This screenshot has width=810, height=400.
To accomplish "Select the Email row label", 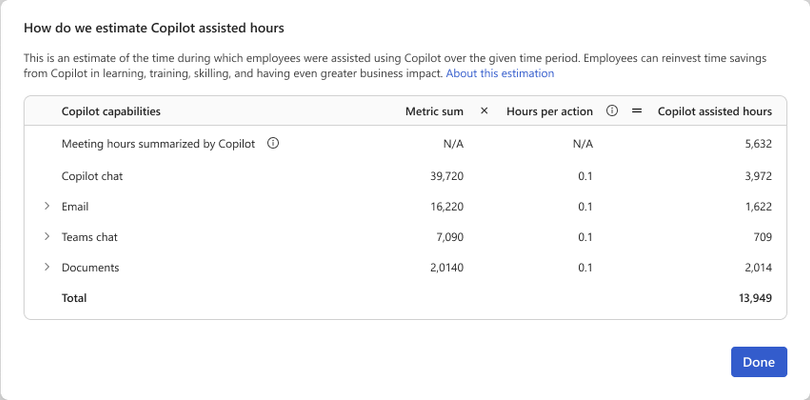I will (75, 207).
